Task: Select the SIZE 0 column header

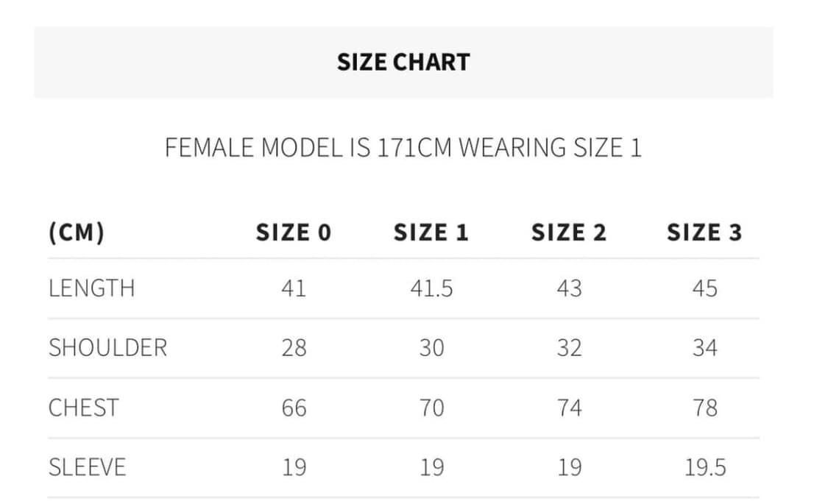Action: click(x=294, y=233)
